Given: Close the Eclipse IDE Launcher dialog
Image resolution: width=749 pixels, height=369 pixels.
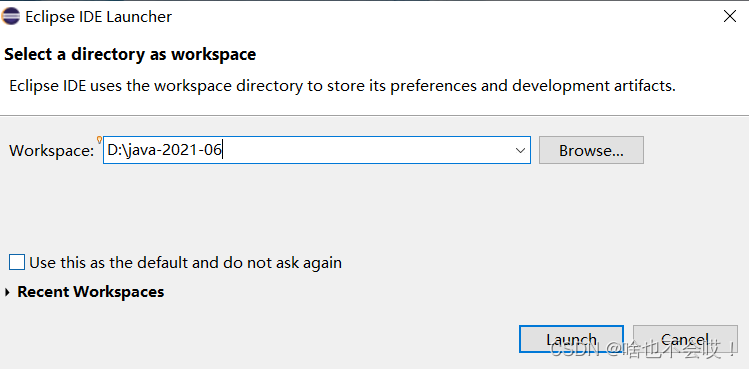Looking at the screenshot, I should [x=729, y=16].
